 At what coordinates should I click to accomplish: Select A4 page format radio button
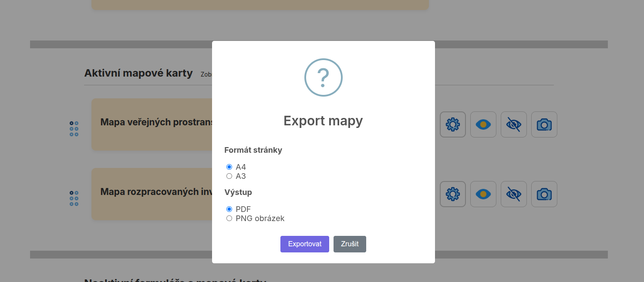tap(229, 167)
